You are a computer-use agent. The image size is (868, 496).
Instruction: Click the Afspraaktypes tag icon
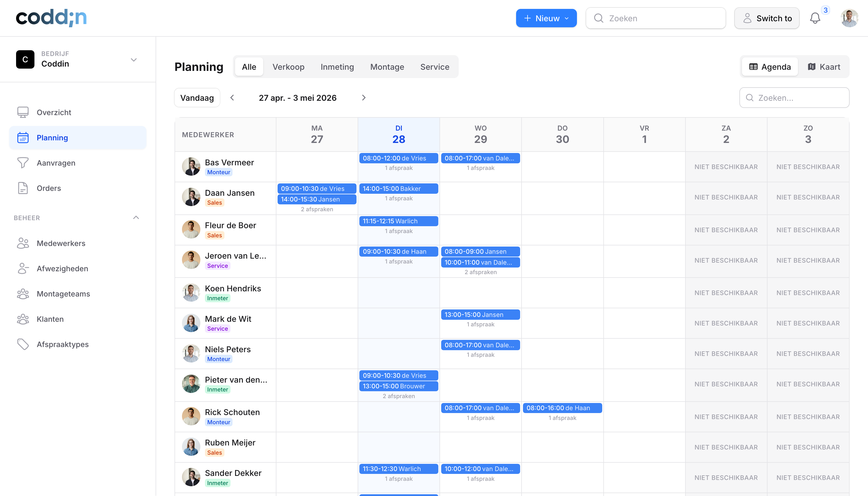click(23, 344)
